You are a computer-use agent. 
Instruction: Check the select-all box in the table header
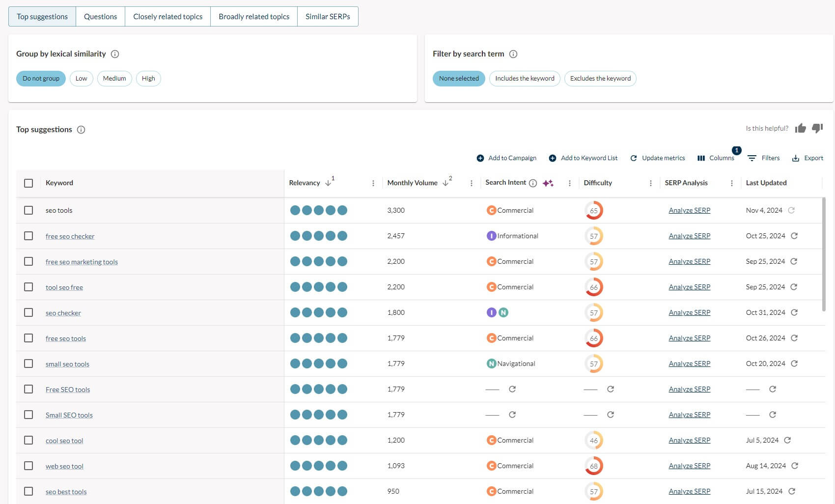(28, 183)
